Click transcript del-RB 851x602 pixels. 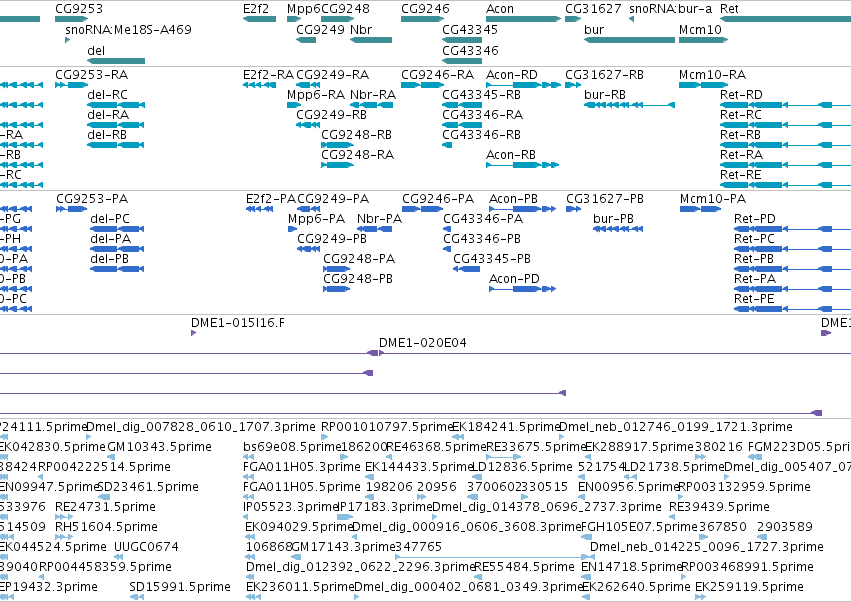point(116,145)
